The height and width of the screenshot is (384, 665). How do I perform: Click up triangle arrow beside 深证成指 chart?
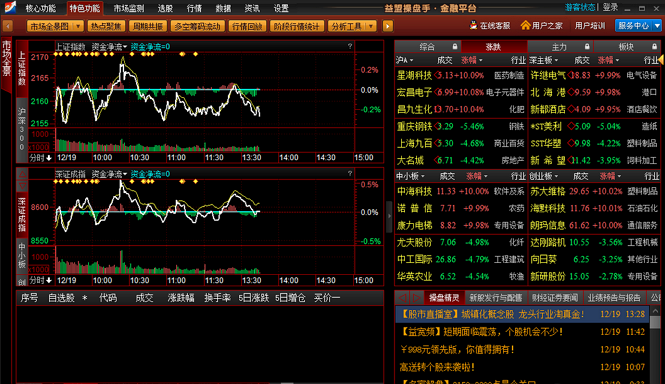tap(22, 174)
